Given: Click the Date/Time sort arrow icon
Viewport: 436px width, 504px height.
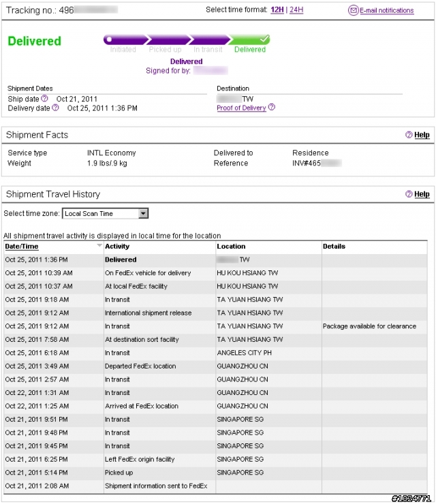Looking at the screenshot, I should tap(99, 246).
